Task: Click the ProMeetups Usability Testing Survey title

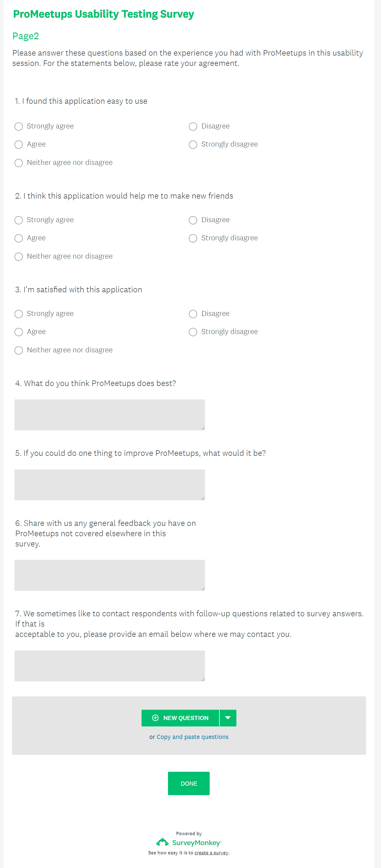Action: (103, 14)
